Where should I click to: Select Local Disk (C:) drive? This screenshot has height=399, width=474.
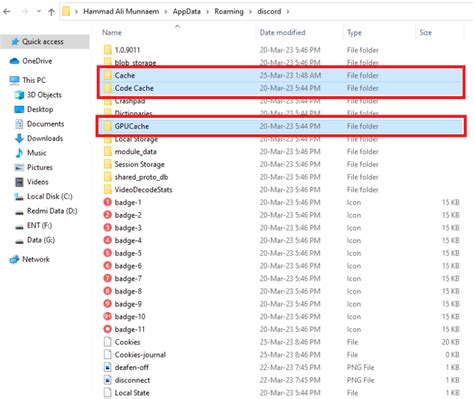click(49, 196)
